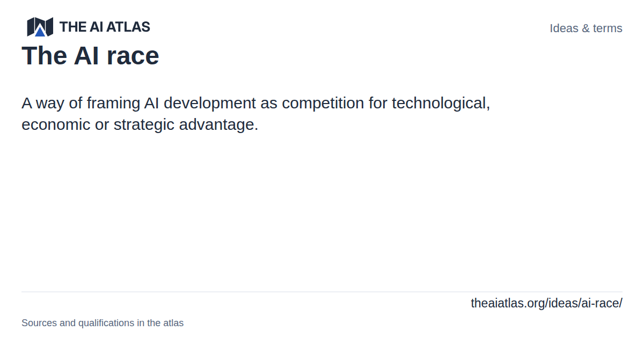
Task: Click Sources and qualifications in the atlas
Action: [103, 323]
